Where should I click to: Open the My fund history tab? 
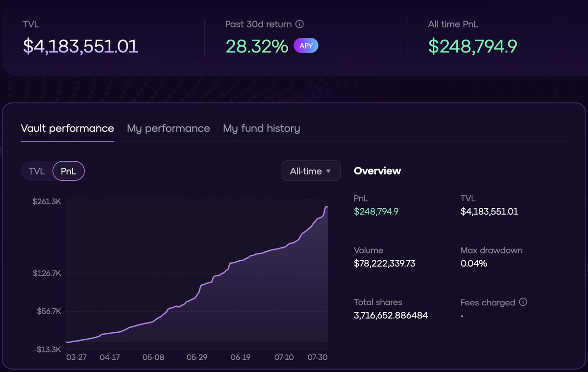point(261,128)
